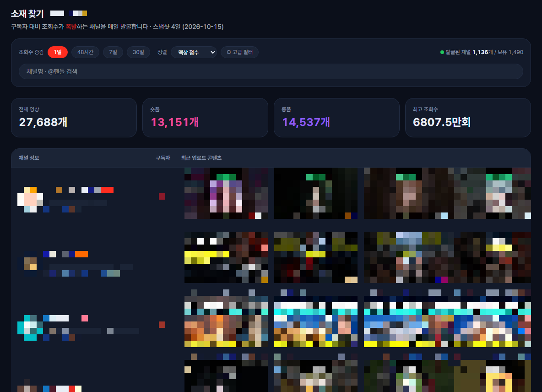Open first thumbnail in first channel row

[x=226, y=193]
